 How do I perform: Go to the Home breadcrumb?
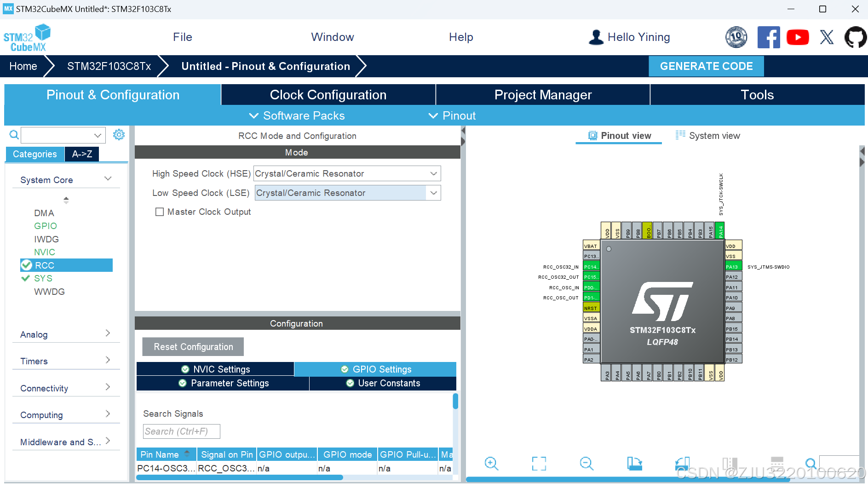(23, 66)
